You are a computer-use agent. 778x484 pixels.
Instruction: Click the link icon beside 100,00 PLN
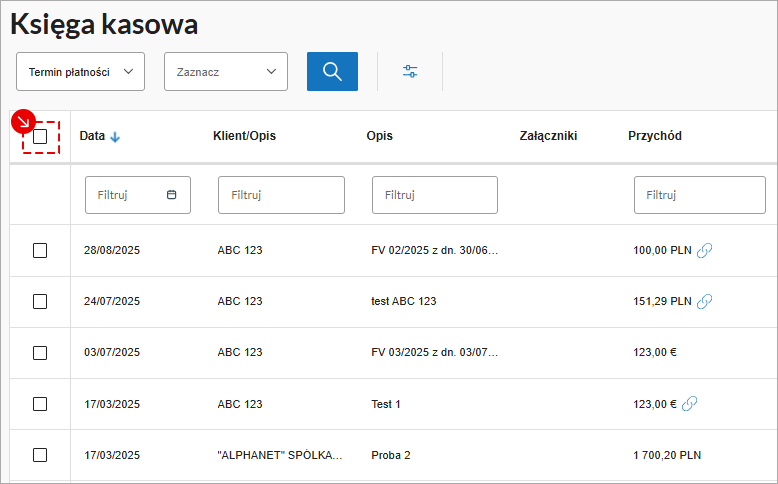[704, 250]
